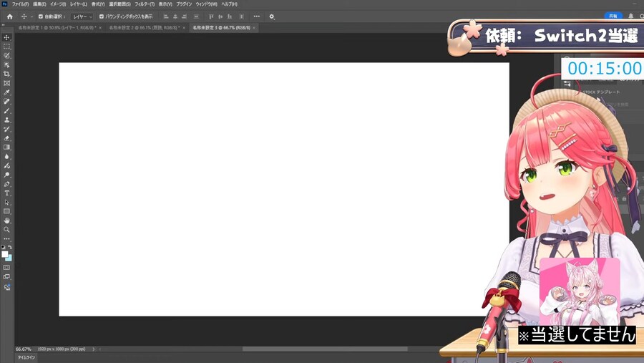The height and width of the screenshot is (363, 644).
Task: Open the options bar gear settings
Action: coord(271,17)
